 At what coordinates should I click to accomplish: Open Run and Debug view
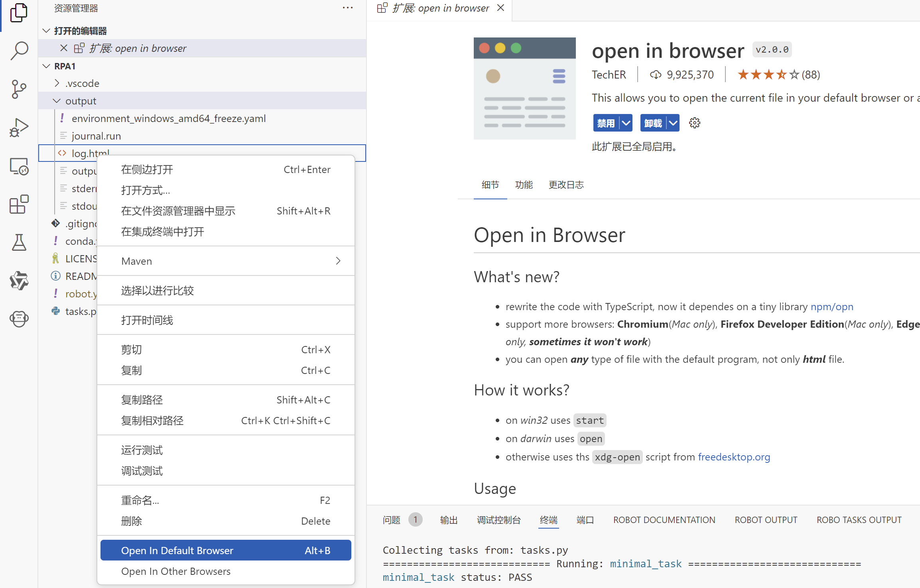coord(19,128)
